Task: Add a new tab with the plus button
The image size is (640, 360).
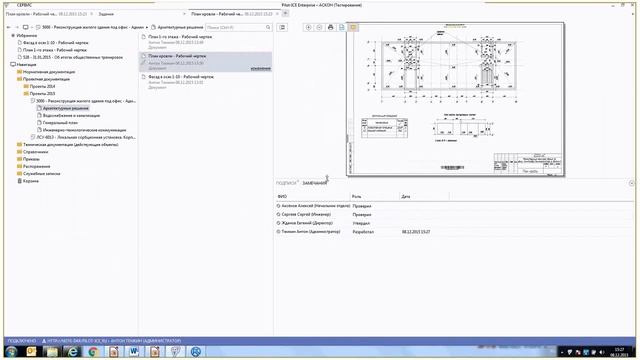Action: (x=285, y=13)
